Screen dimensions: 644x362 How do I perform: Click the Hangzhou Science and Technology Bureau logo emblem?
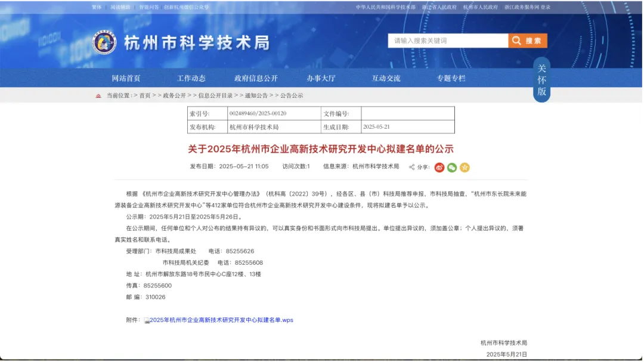[104, 42]
